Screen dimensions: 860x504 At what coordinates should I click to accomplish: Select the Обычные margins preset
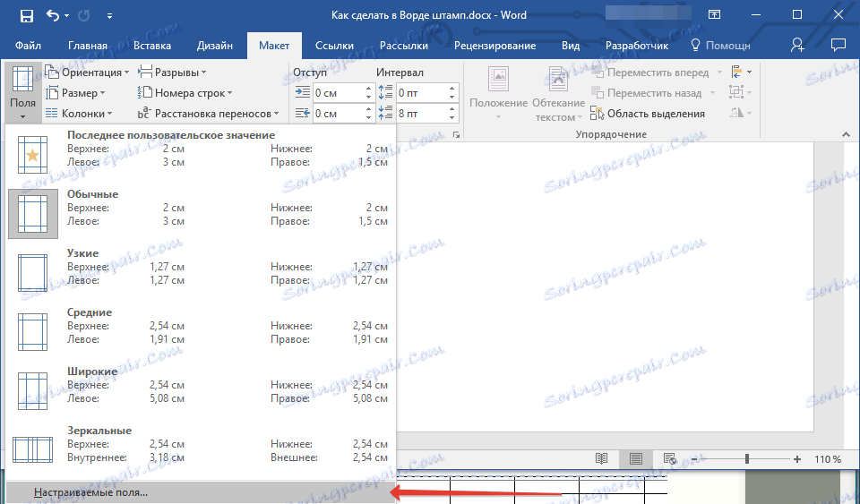tap(201, 214)
